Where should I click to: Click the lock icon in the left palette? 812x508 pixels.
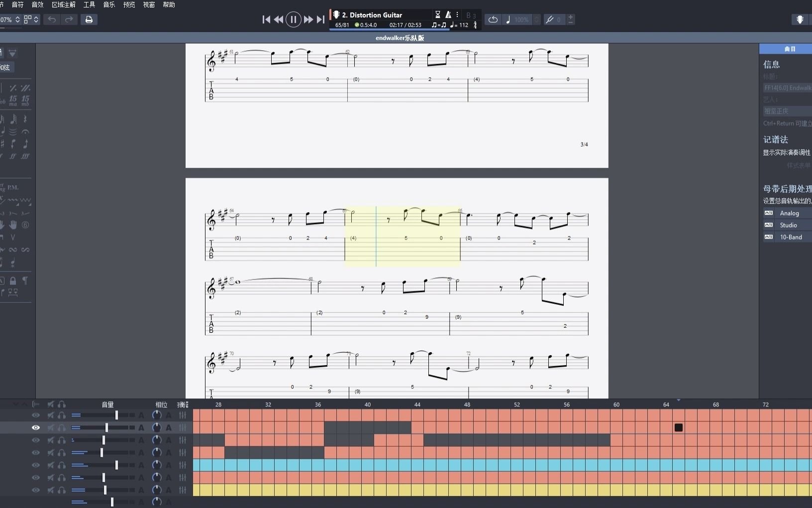pyautogui.click(x=13, y=281)
